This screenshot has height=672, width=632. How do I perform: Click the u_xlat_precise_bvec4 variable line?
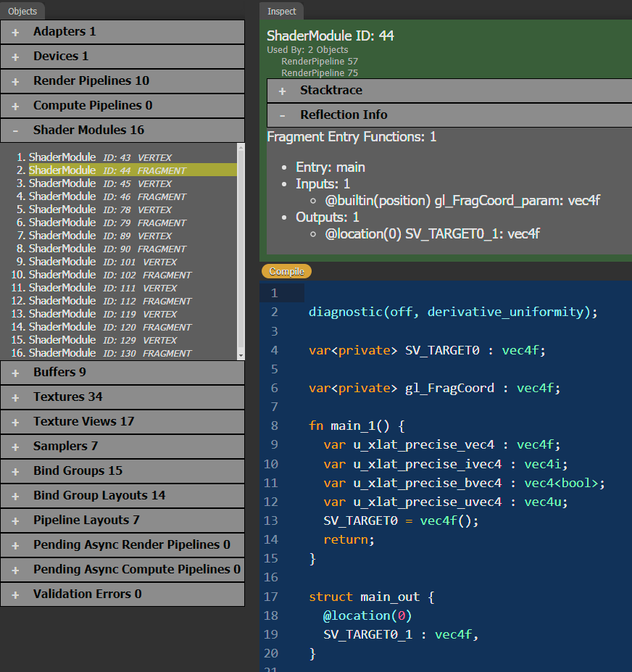coord(465,484)
